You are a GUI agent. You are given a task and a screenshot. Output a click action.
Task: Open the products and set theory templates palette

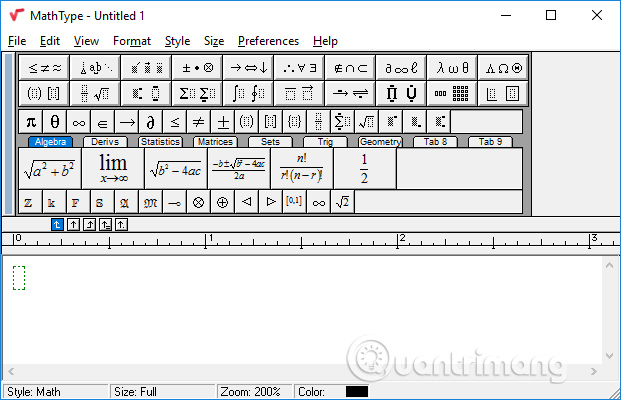point(401,93)
